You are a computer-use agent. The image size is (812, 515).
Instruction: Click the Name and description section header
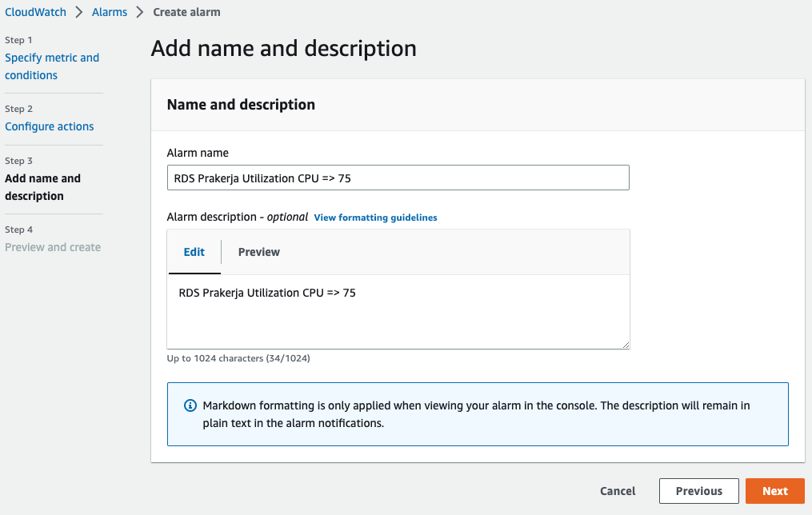[241, 105]
